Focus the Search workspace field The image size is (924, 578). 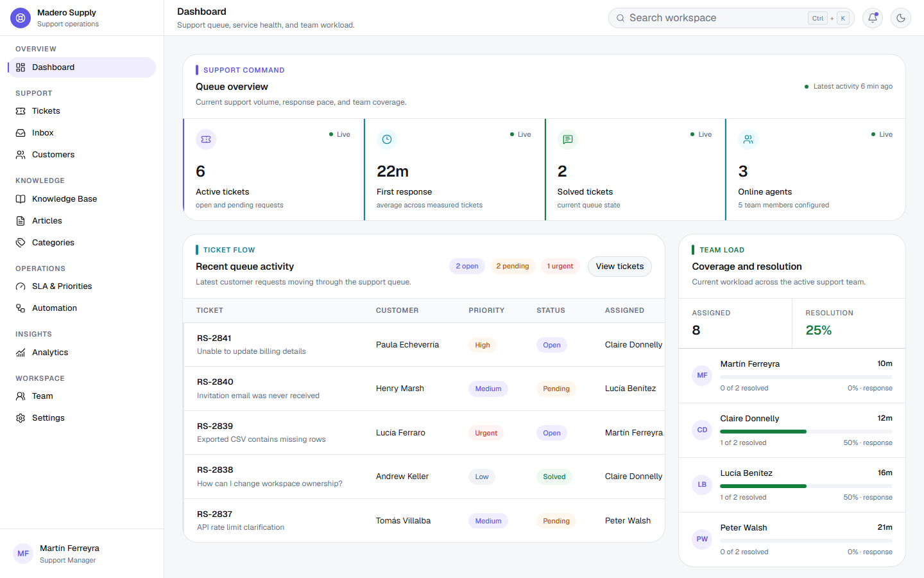(732, 18)
